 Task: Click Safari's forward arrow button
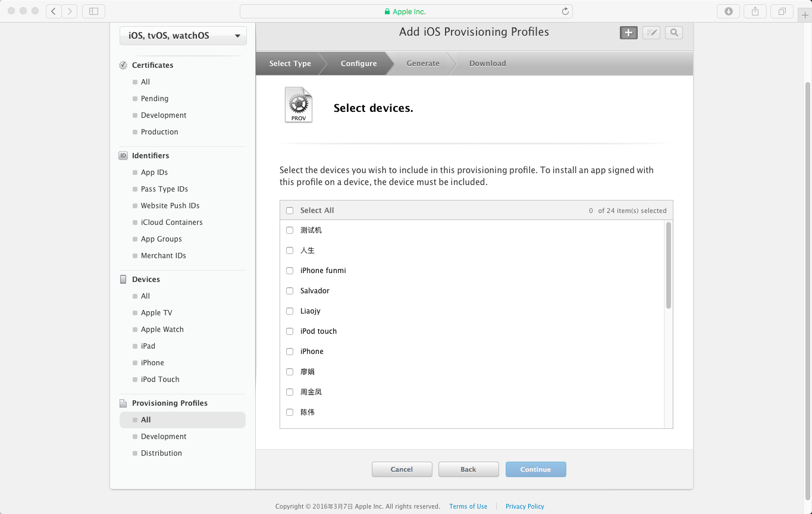tap(70, 11)
